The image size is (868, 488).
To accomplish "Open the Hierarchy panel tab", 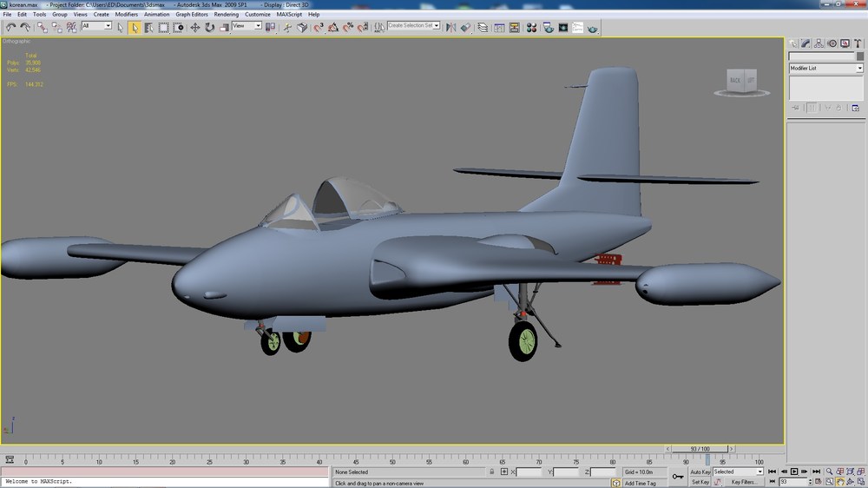I will (819, 43).
